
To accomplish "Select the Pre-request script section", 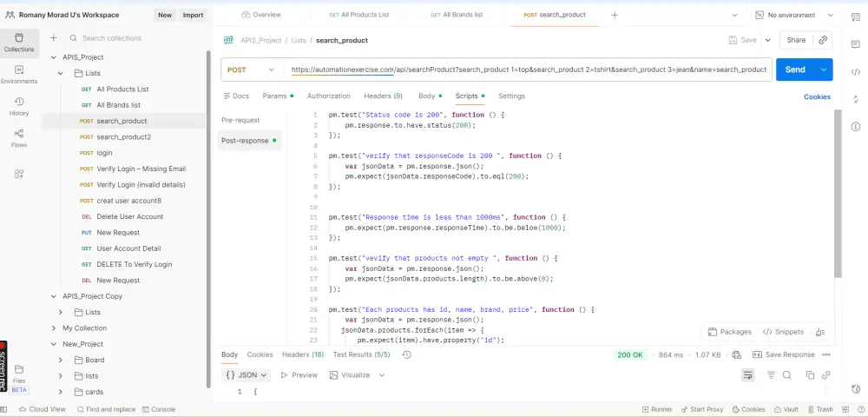I will pos(240,120).
